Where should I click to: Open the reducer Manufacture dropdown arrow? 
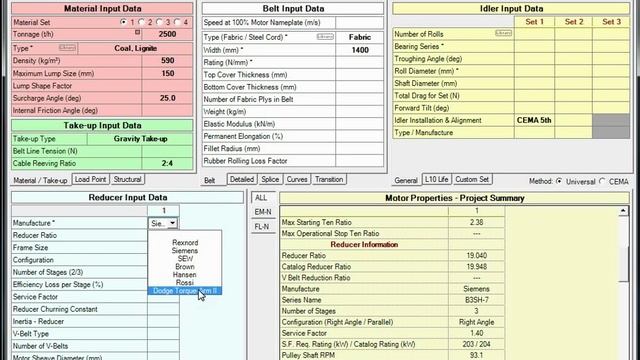click(173, 223)
